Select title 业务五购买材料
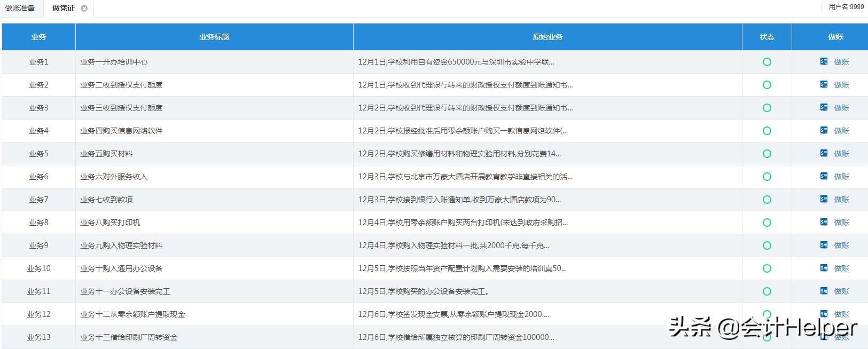 tap(106, 154)
